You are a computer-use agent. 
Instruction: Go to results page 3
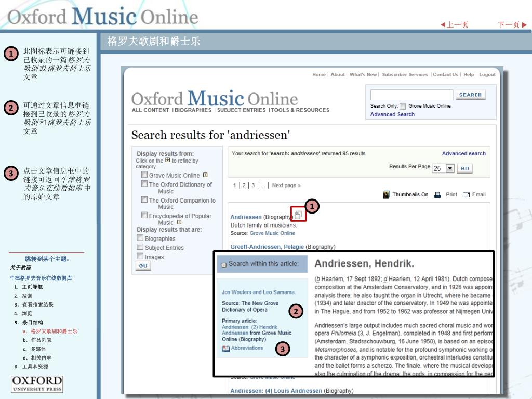(253, 185)
